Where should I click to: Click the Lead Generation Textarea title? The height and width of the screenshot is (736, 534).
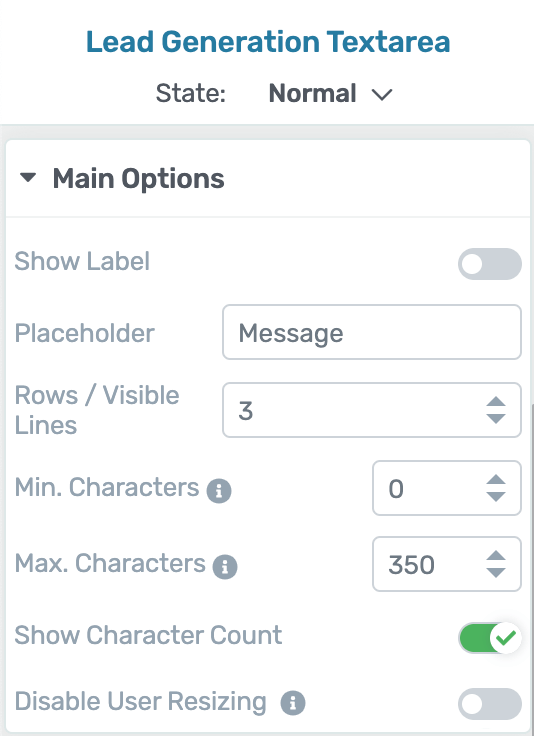pos(268,42)
